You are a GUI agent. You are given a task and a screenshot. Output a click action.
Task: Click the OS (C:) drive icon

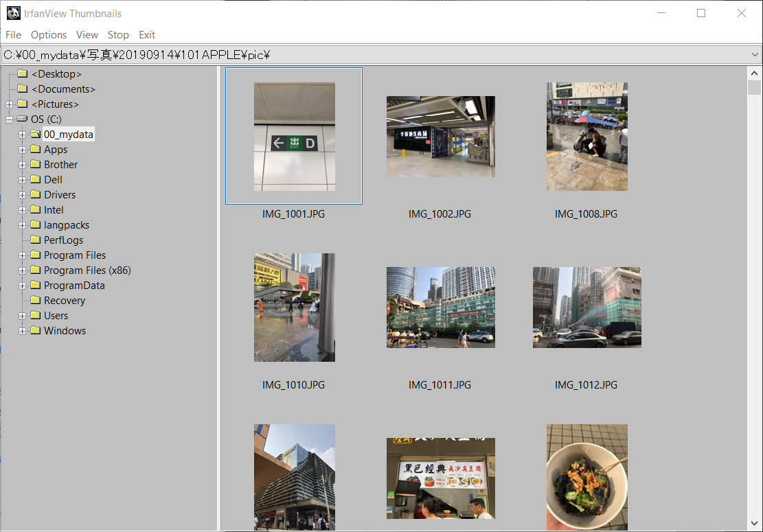(22, 119)
